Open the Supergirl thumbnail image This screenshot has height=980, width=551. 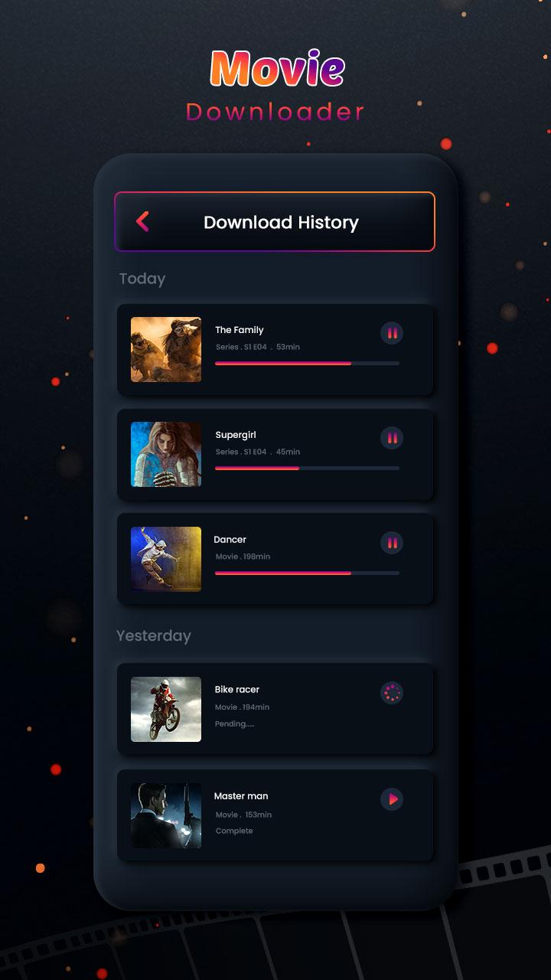(x=166, y=454)
